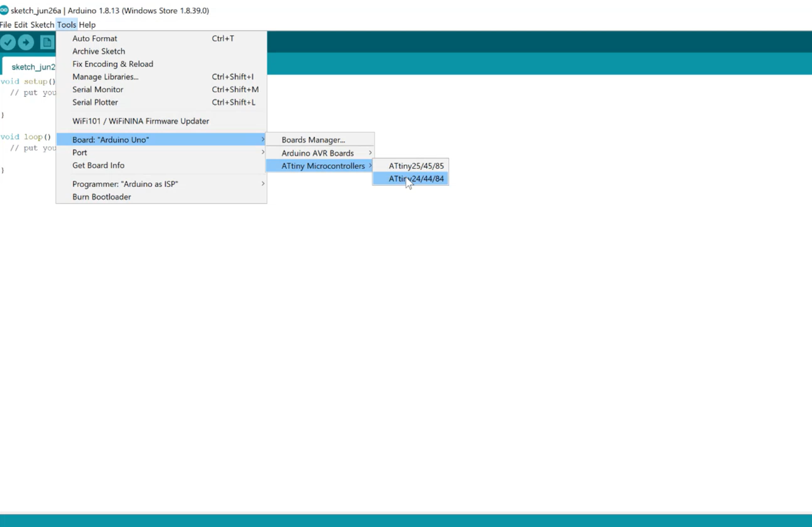The height and width of the screenshot is (527, 812).
Task: Open the File menu
Action: [x=6, y=25]
